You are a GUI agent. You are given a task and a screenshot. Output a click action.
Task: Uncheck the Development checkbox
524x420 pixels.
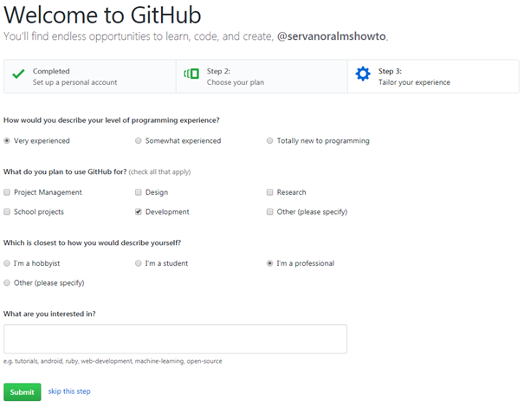pyautogui.click(x=138, y=212)
